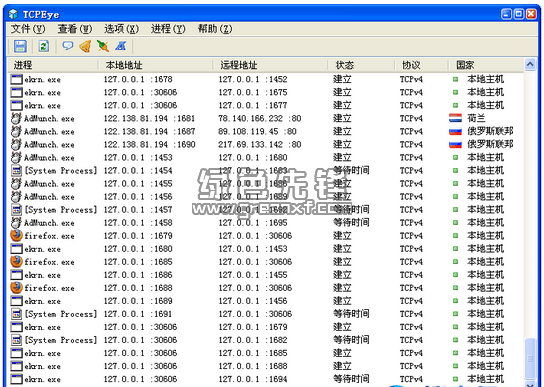Image resolution: width=544 pixels, height=387 pixels.
Task: Click the TCPEye title bar app icon
Action: pos(13,14)
